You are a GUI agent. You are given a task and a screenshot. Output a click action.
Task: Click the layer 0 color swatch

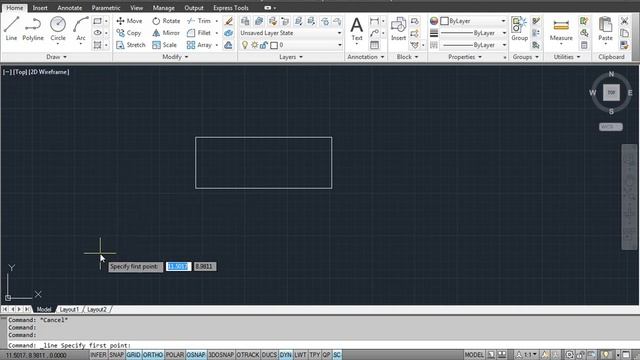[x=274, y=45]
